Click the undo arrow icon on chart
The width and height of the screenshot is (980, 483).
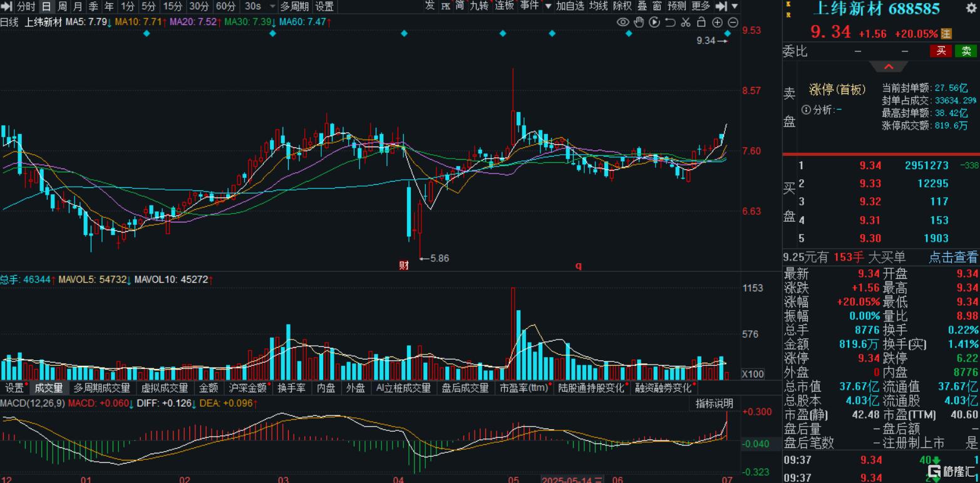[670, 23]
